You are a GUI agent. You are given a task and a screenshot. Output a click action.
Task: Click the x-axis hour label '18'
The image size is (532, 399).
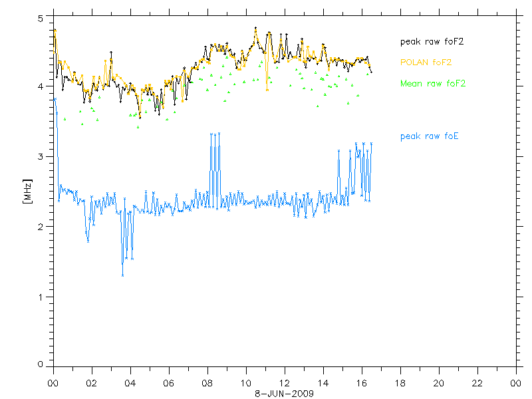pyautogui.click(x=400, y=384)
